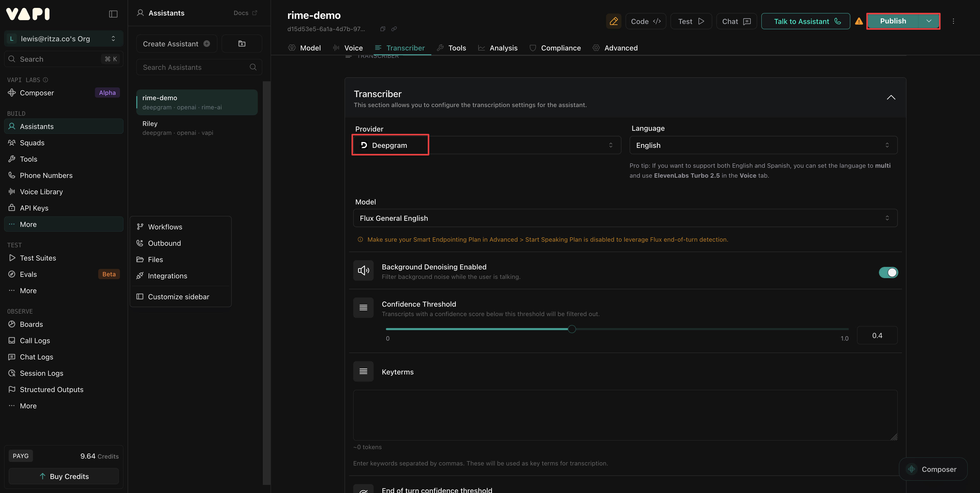Image resolution: width=980 pixels, height=493 pixels.
Task: Open the Provider dropdown showing Deepgram
Action: (486, 145)
